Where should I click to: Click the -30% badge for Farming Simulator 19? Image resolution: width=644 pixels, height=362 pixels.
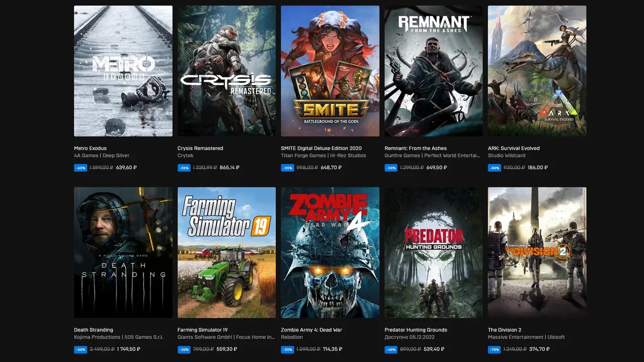pos(184,349)
